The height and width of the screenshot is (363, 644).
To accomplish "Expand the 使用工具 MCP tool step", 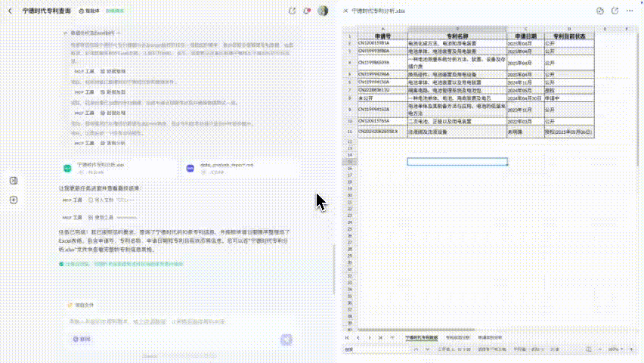I will click(x=100, y=218).
